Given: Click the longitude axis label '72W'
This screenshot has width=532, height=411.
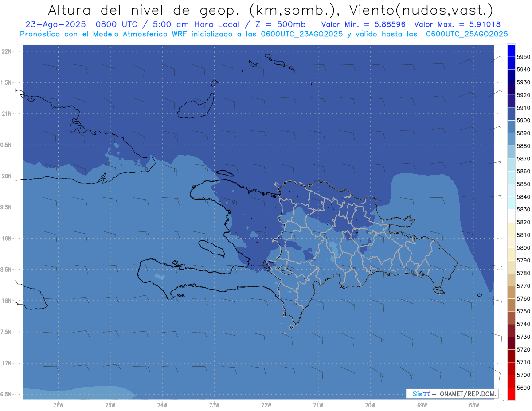Looking at the screenshot, I should 266,405.
